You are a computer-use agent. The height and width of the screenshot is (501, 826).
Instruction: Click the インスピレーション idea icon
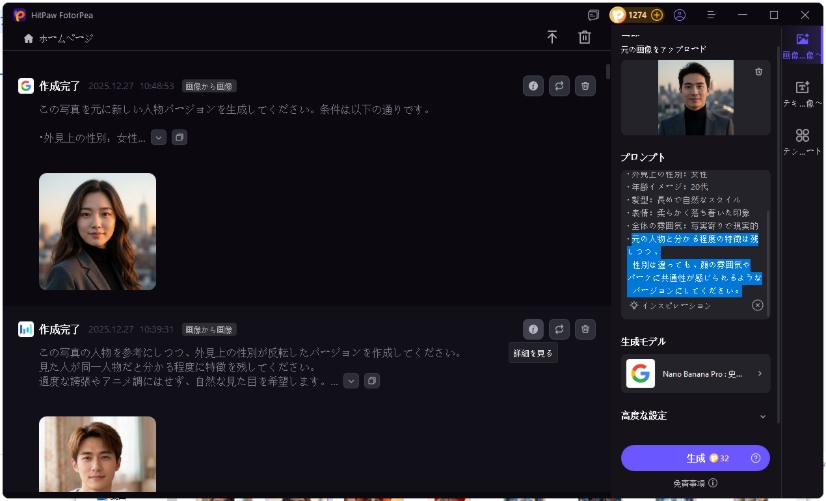click(x=634, y=306)
